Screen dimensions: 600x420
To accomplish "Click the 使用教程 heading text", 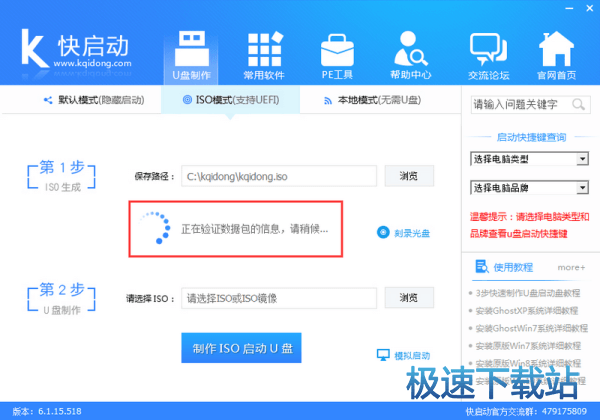I will 513,267.
